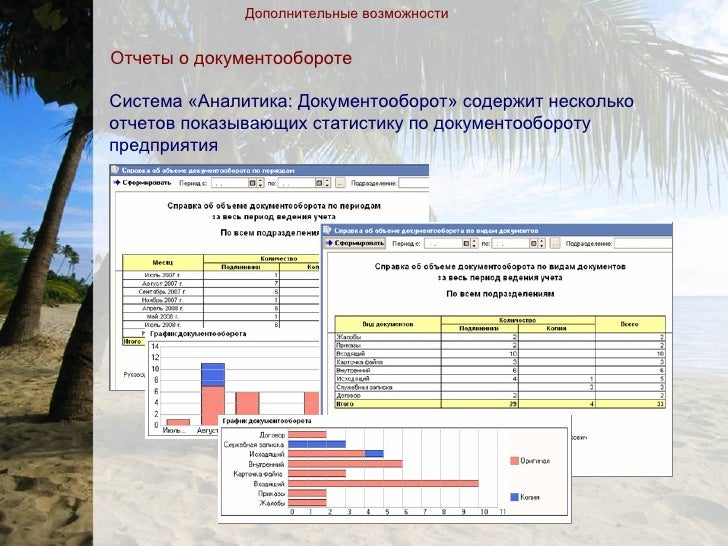This screenshot has height=546, width=728.
Task: Click the Копии column header in по видам документов table
Action: click(556, 328)
